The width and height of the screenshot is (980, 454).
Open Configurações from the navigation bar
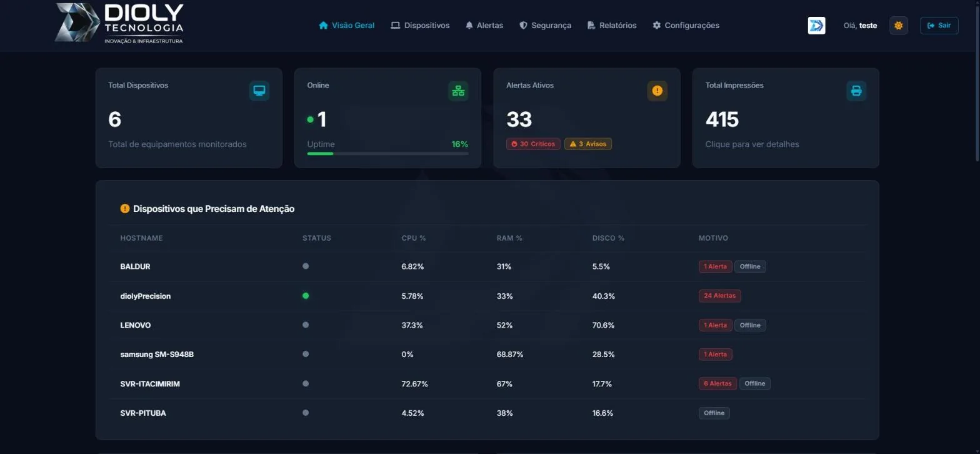tap(686, 26)
